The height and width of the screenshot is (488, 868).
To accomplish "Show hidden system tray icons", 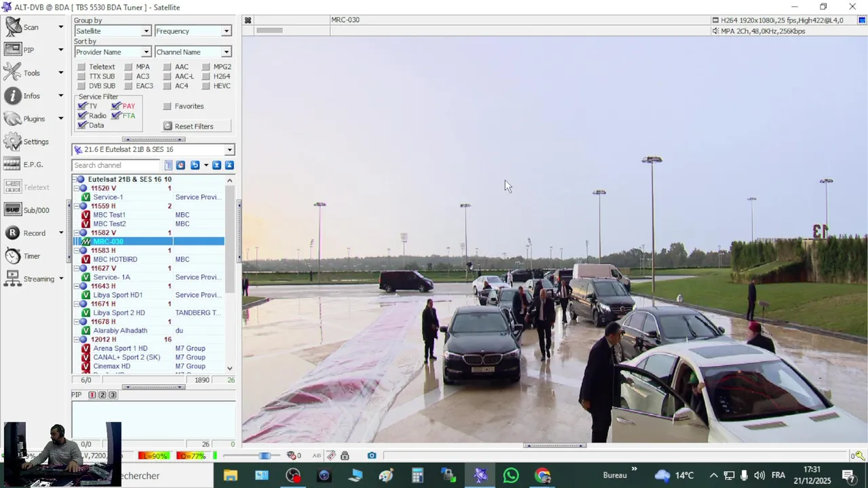I will point(713,475).
